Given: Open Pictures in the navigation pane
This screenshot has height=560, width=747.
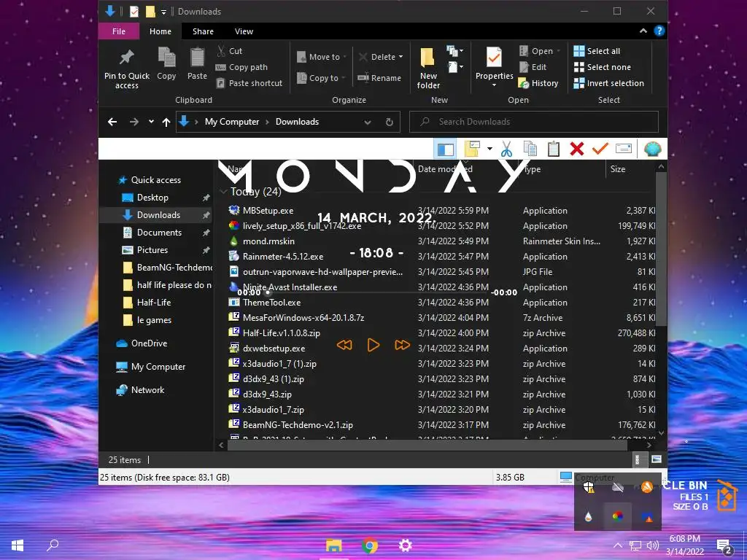Looking at the screenshot, I should (152, 250).
